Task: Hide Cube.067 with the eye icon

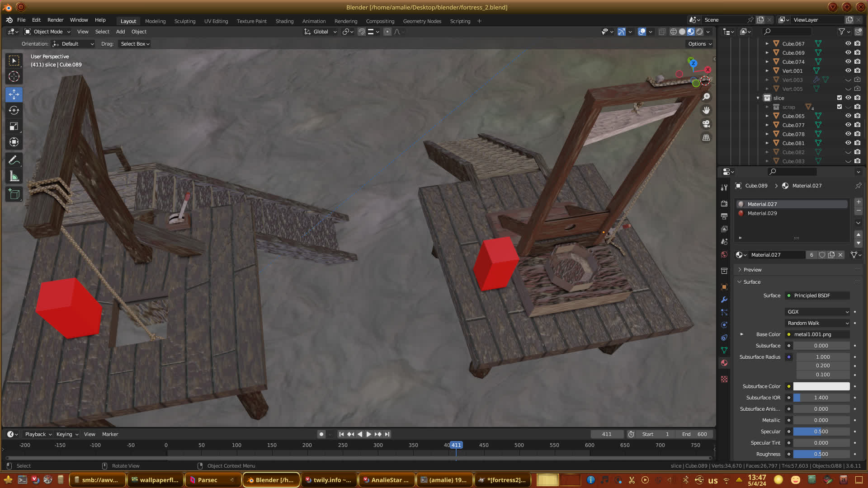Action: [x=848, y=44]
